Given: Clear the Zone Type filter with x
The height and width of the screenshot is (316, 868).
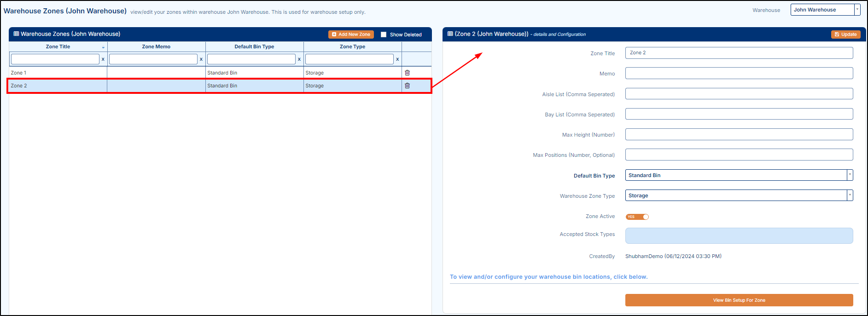Looking at the screenshot, I should point(397,59).
